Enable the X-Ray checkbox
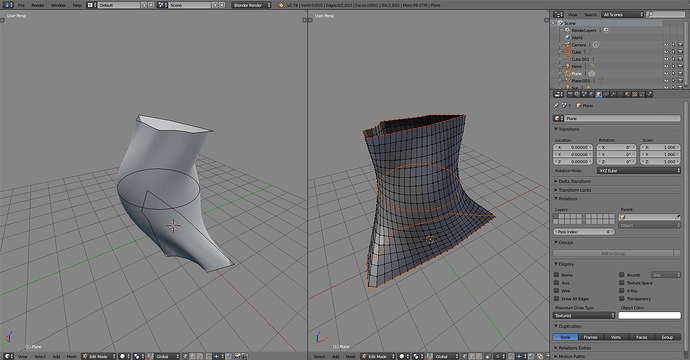The width and height of the screenshot is (690, 360). (622, 290)
